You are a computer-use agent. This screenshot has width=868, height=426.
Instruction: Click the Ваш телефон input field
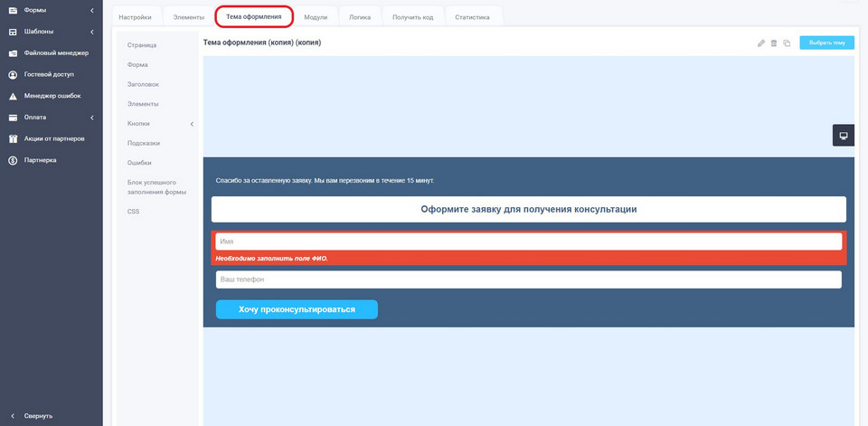(528, 279)
